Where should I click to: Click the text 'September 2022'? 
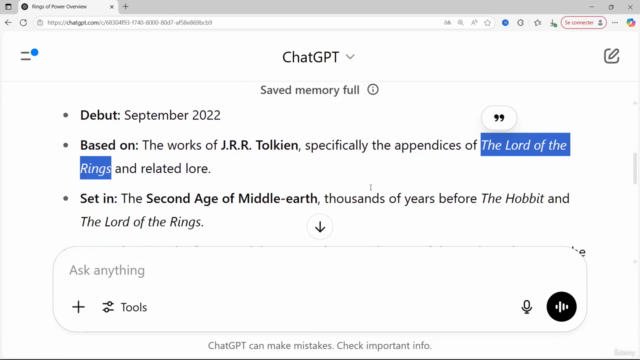click(x=172, y=115)
